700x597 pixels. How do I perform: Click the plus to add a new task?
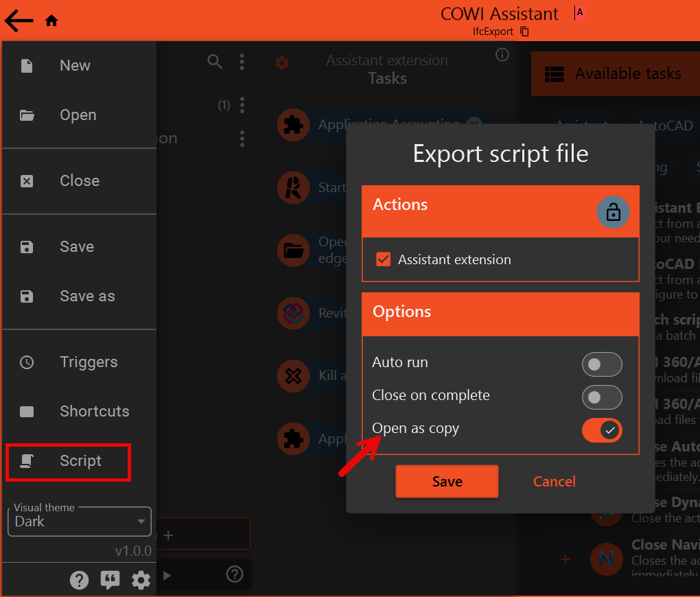[168, 534]
